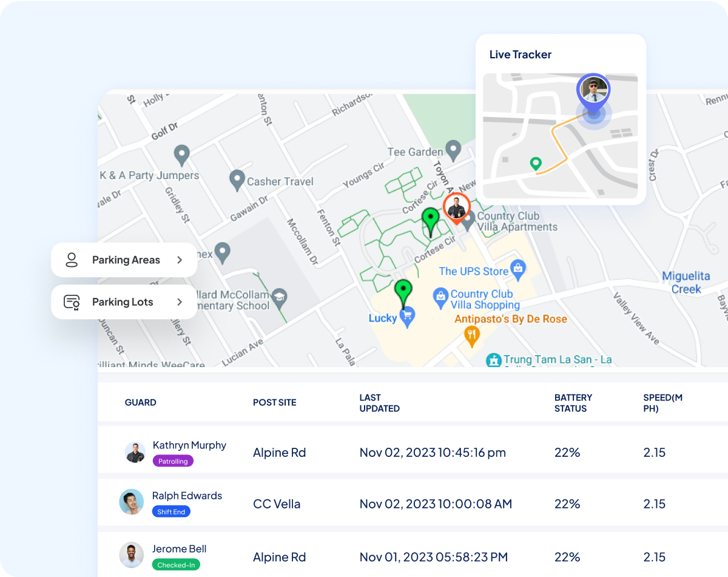Select the orange guard avatar marker on the map
Image resolution: width=728 pixels, height=577 pixels.
pos(456,208)
